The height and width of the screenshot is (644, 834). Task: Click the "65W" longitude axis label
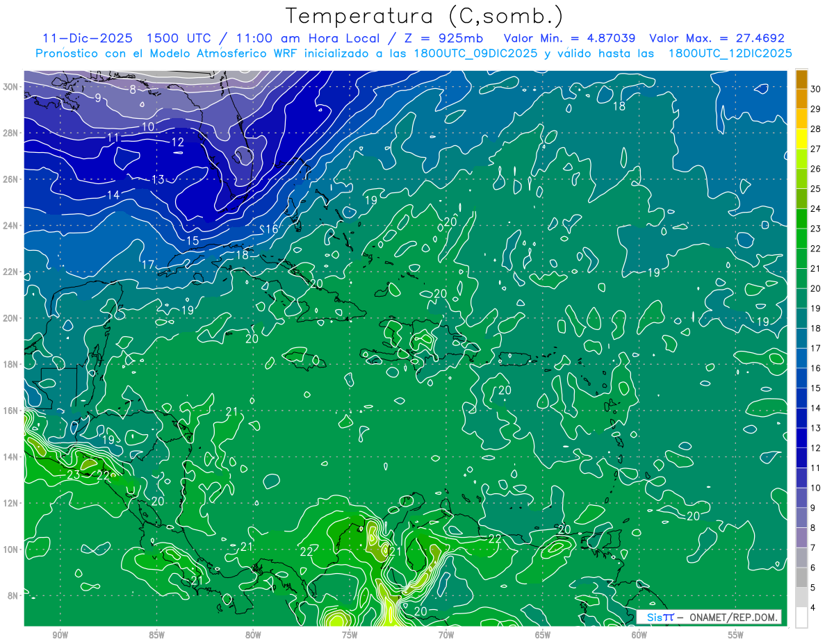tap(543, 635)
